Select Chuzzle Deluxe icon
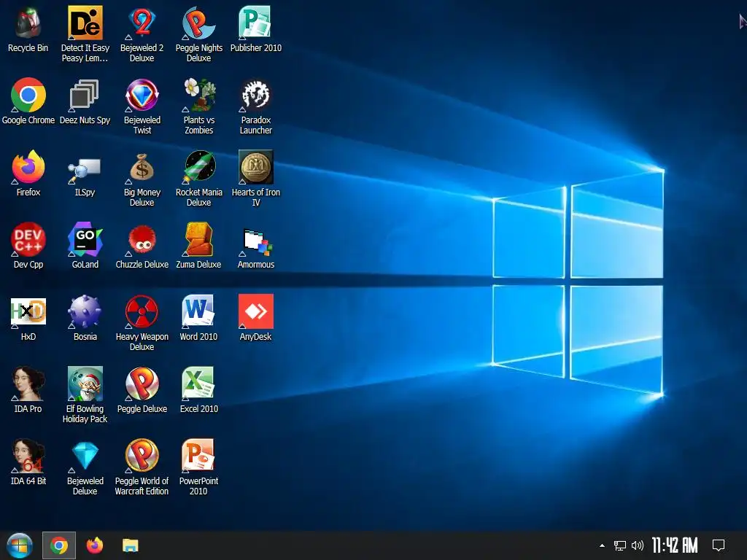This screenshot has width=747, height=560. (x=142, y=246)
